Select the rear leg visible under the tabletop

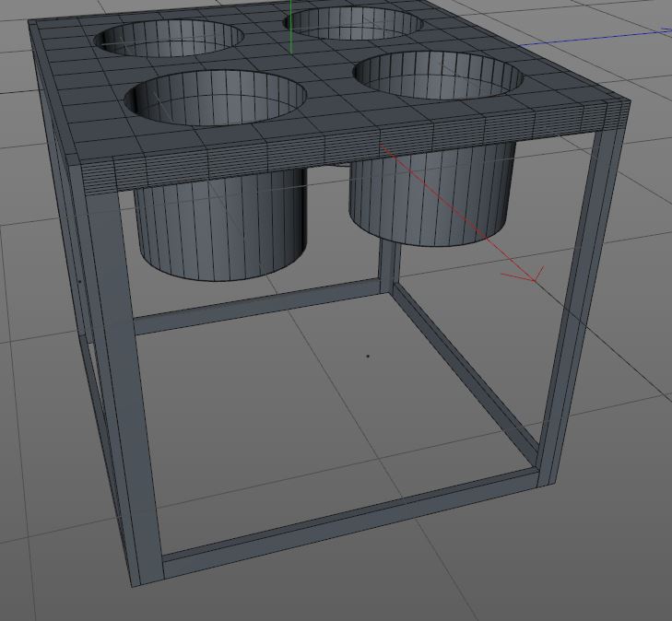tap(390, 266)
